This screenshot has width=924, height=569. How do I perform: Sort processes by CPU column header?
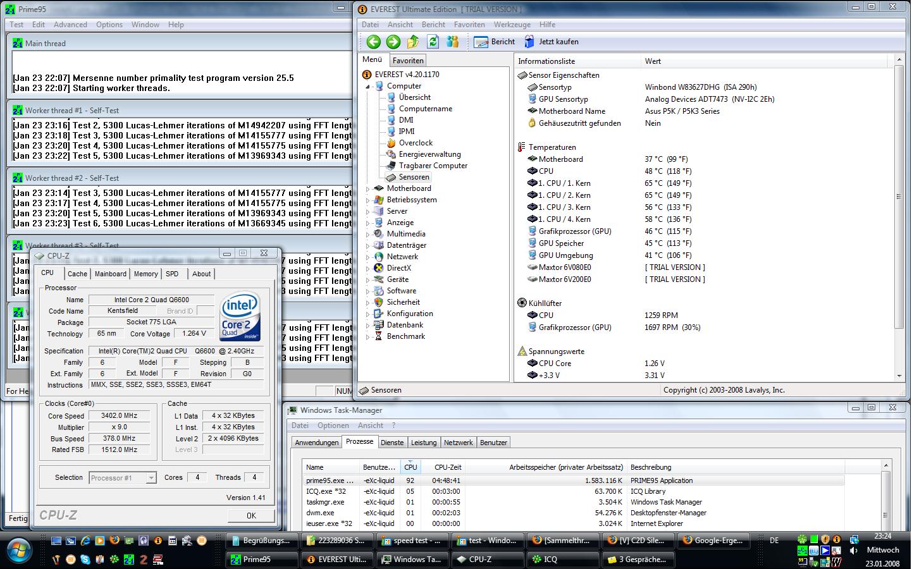click(410, 467)
